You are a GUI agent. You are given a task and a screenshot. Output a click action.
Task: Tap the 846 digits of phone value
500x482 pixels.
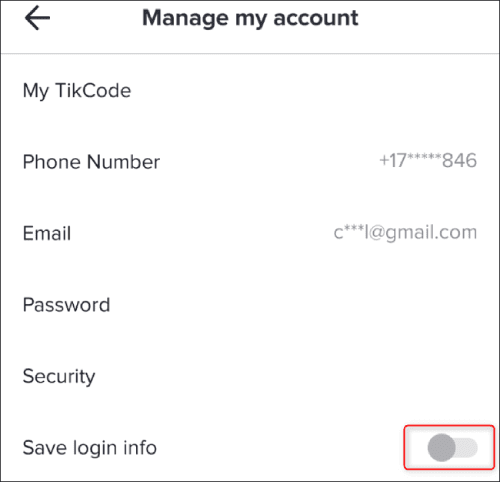pos(459,160)
